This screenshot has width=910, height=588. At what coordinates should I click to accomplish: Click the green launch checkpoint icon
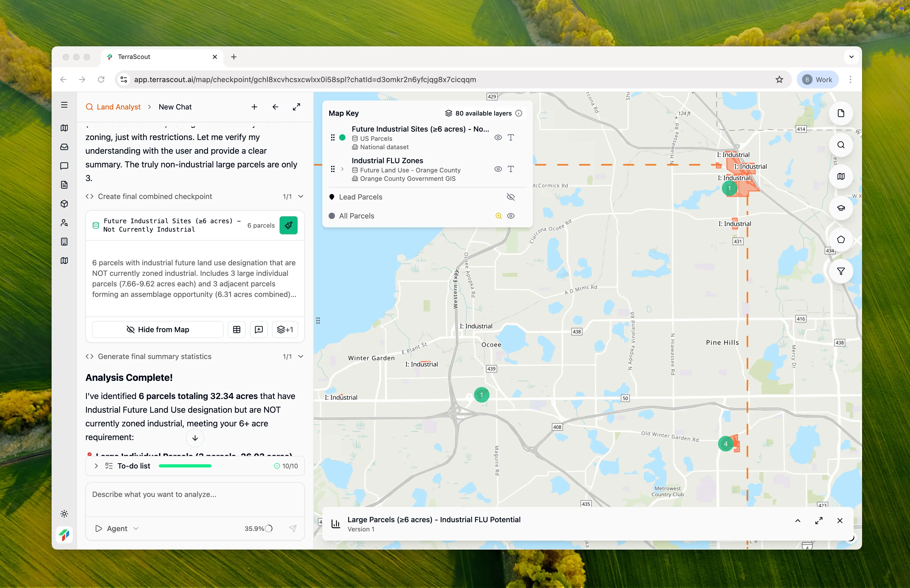(288, 225)
